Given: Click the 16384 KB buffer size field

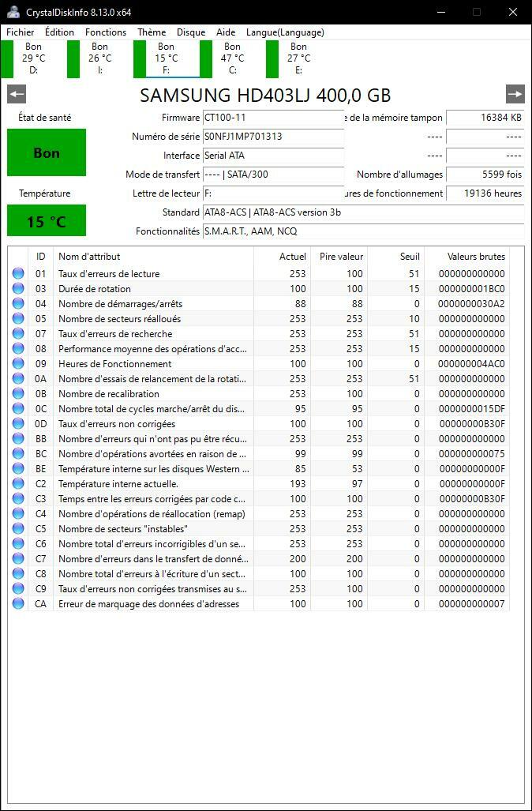Looking at the screenshot, I should pos(485,118).
